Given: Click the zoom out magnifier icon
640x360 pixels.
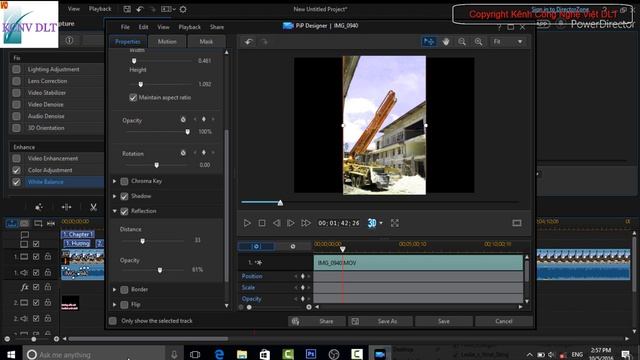Looking at the screenshot, I should tap(462, 42).
